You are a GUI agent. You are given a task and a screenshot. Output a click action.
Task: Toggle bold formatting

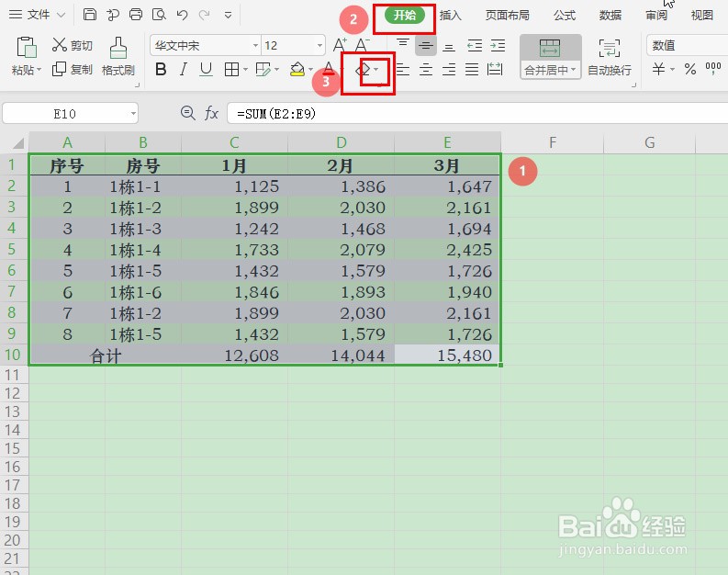click(161, 69)
